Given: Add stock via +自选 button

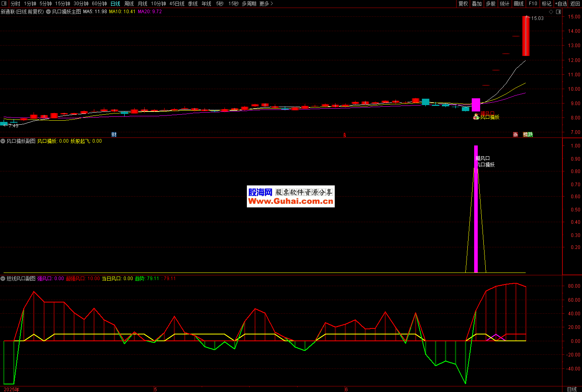Looking at the screenshot, I should pyautogui.click(x=561, y=4).
